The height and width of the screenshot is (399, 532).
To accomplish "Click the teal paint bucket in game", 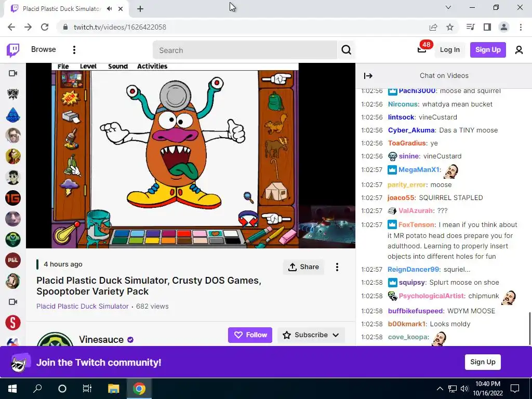I will coord(98,224).
